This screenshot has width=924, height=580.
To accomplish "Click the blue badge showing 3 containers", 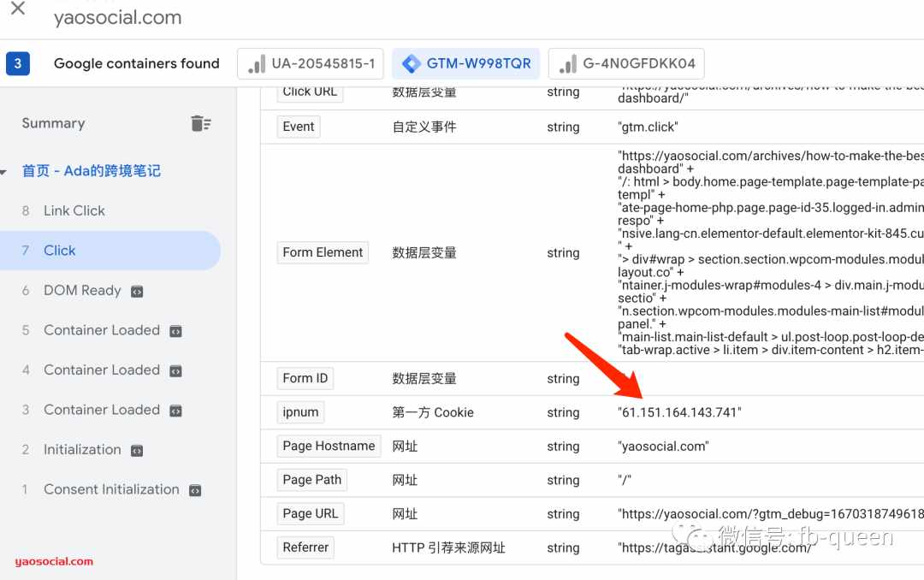I will pos(18,63).
